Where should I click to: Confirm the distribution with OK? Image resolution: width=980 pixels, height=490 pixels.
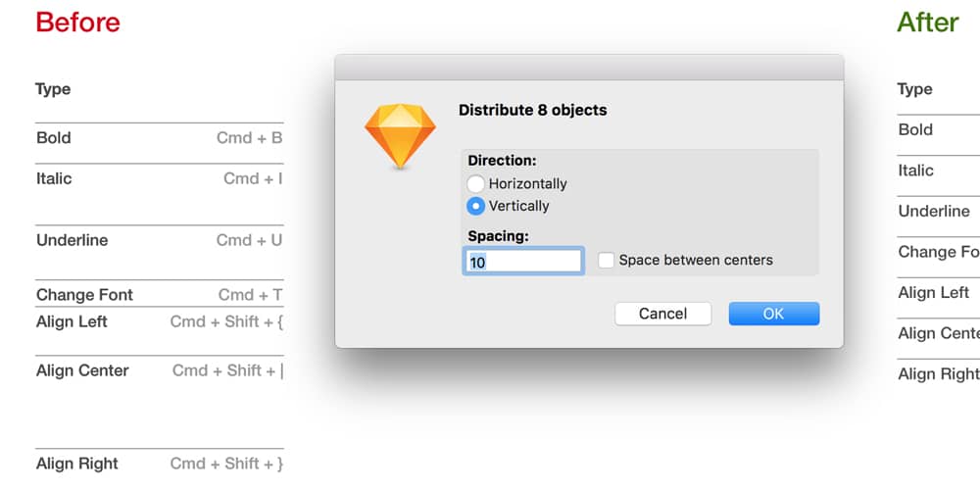[773, 314]
